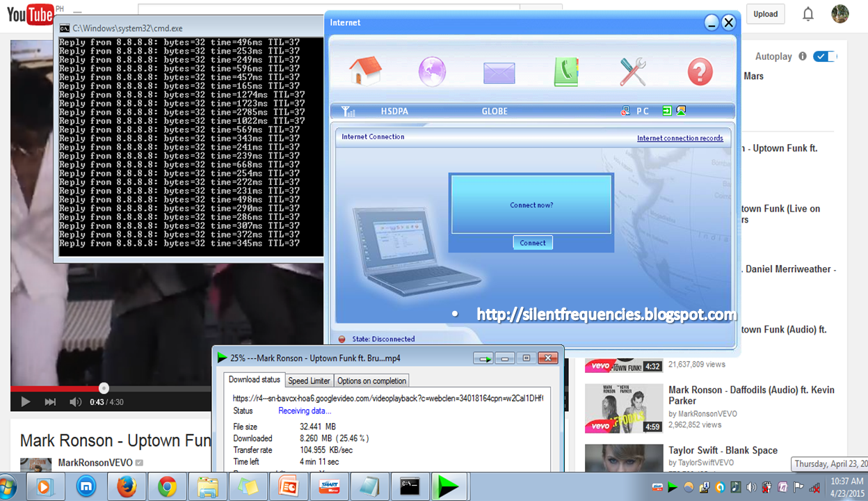Open sticky notes taskbar icon

coord(248,487)
